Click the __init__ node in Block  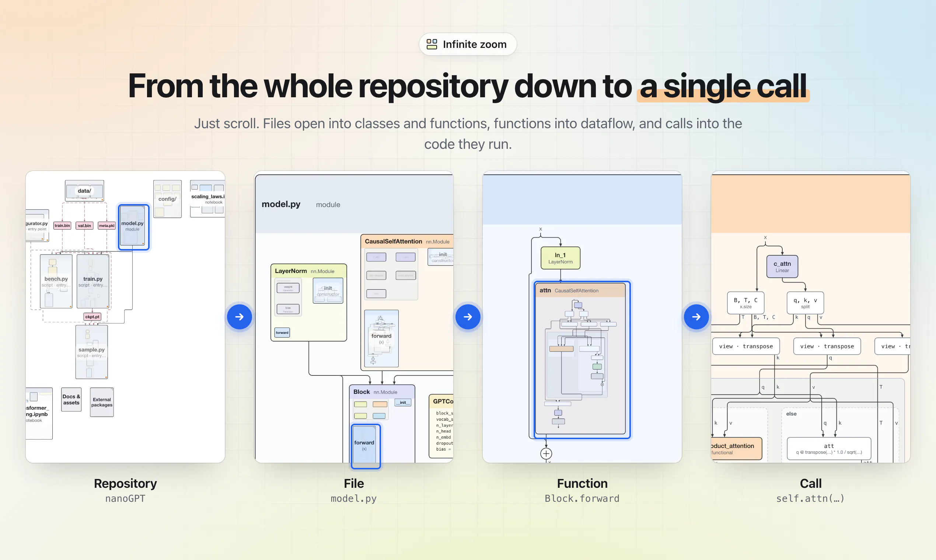click(403, 402)
